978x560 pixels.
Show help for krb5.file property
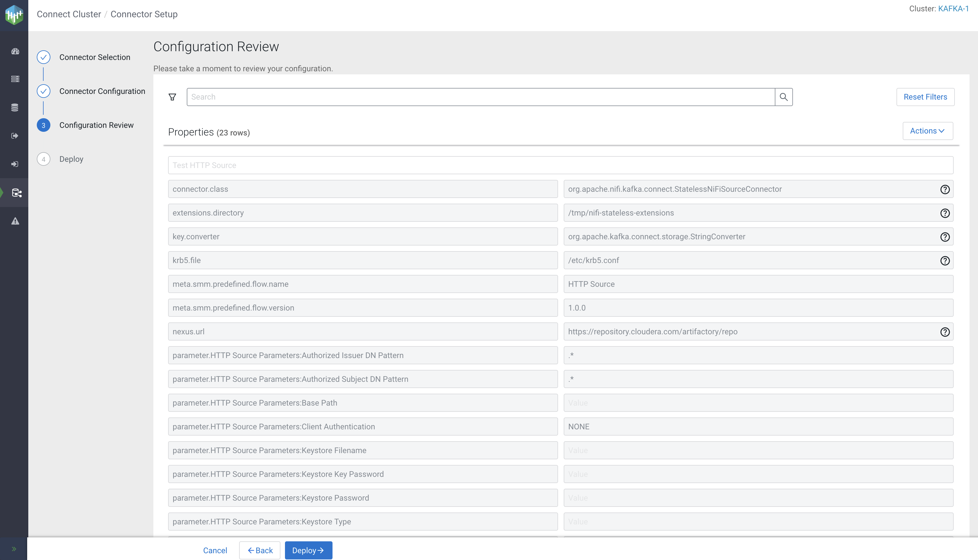tap(945, 261)
